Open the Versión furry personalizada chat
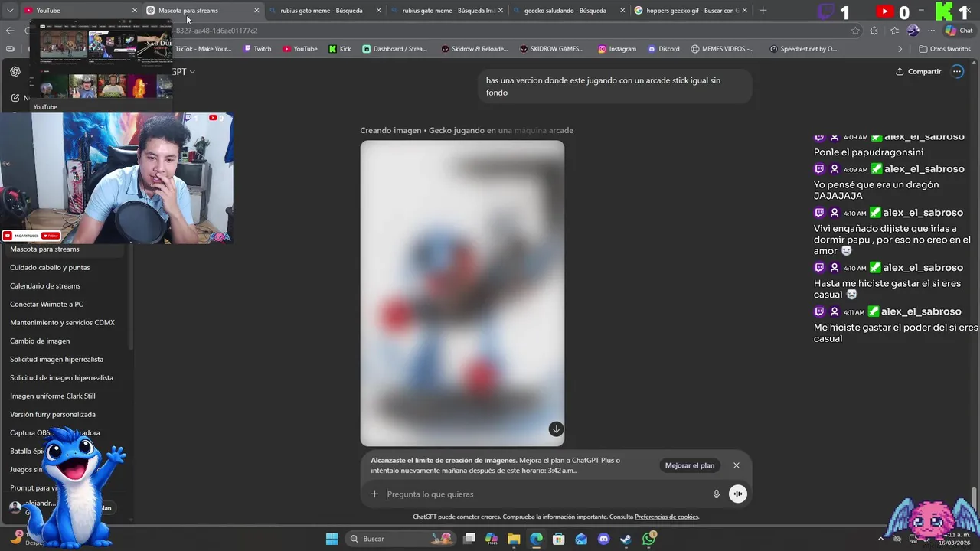980x551 pixels. tap(65, 415)
